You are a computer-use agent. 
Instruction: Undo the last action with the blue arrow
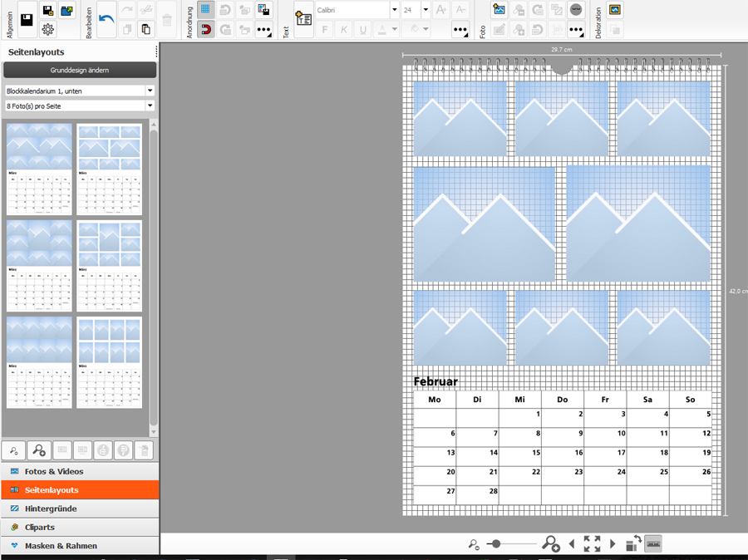[x=106, y=20]
